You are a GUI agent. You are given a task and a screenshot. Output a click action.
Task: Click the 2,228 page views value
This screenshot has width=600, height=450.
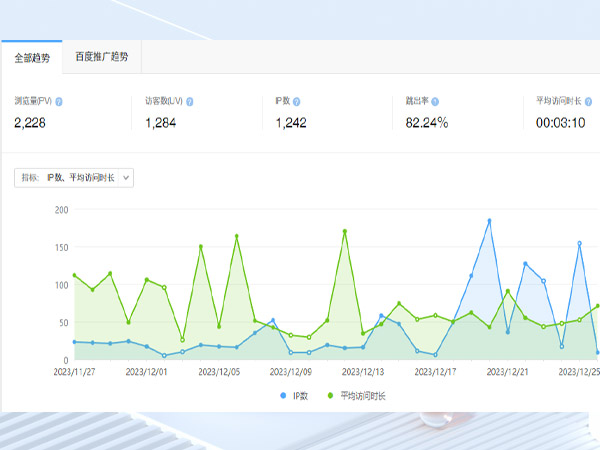(30, 123)
